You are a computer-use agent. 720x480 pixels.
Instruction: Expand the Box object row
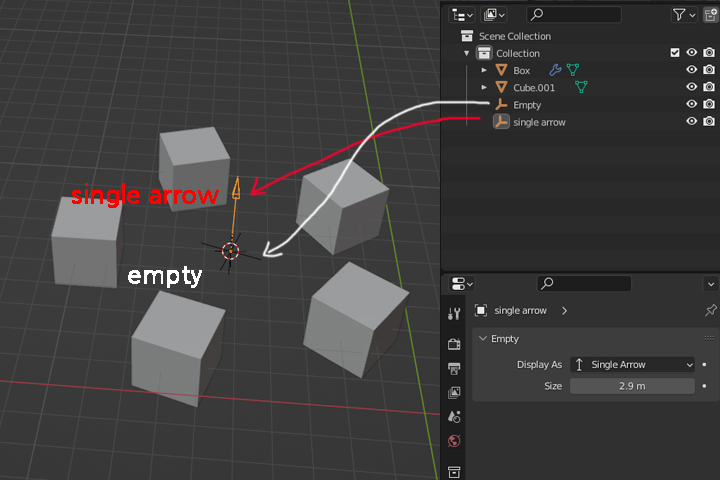coord(484,70)
